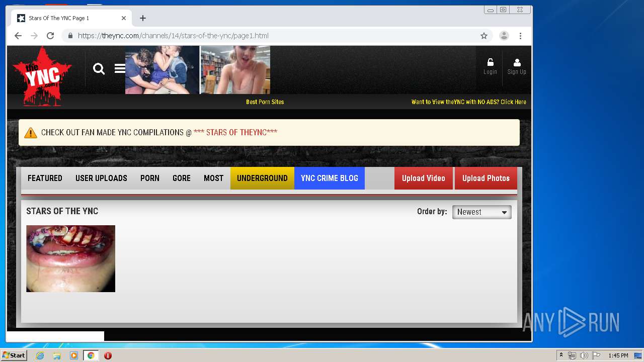
Task: Click the taskbar clock showing 1:45 PM
Action: (618, 355)
